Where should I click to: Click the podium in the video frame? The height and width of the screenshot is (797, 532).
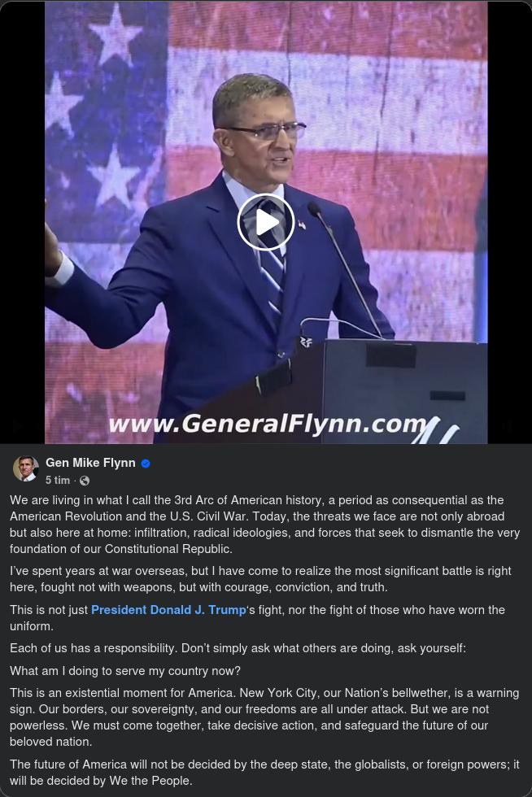point(386,390)
